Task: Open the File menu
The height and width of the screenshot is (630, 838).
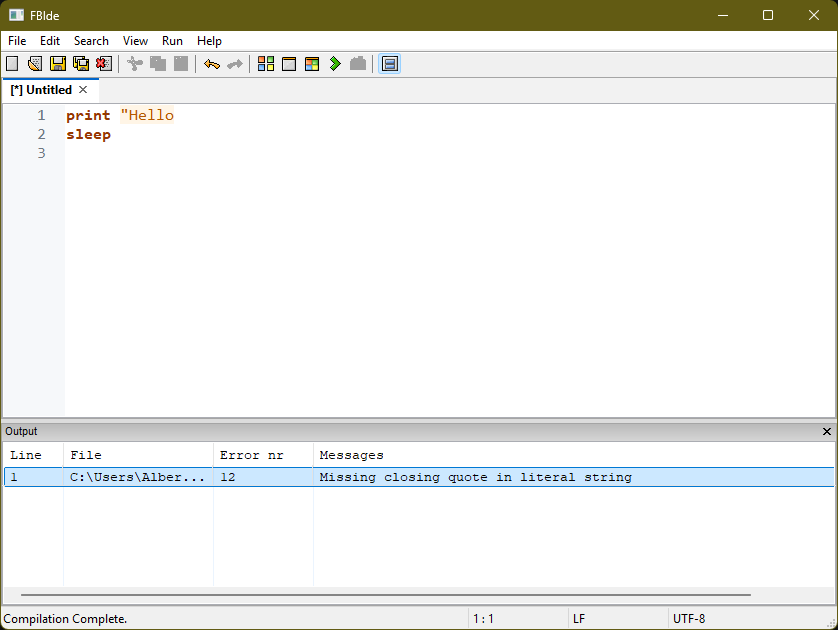Action: [x=17, y=41]
